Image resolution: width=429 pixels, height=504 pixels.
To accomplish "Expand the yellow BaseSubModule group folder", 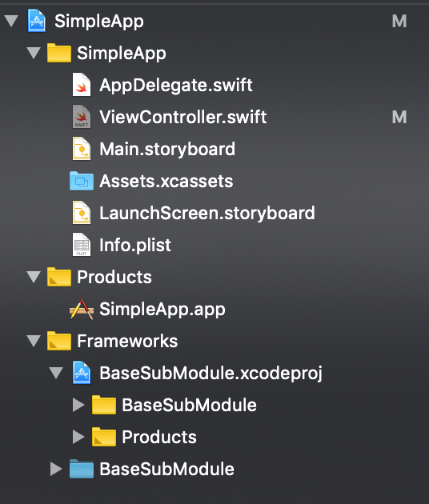I will [78, 405].
